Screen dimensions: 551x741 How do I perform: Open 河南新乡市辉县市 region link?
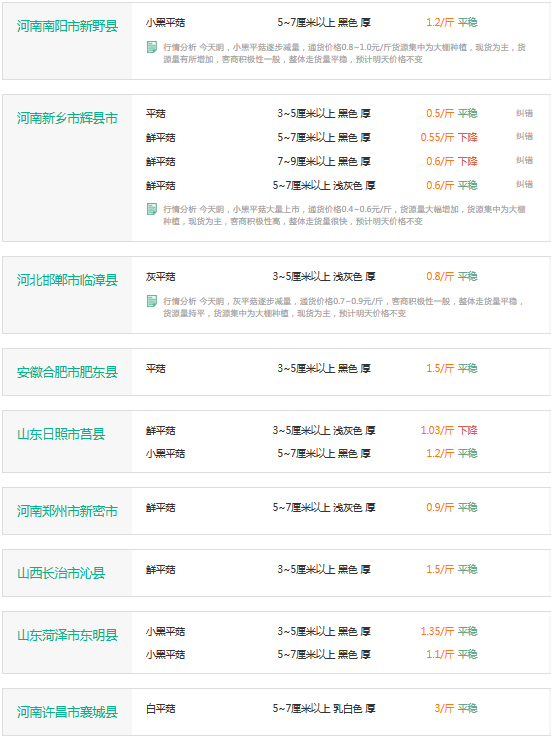67,118
